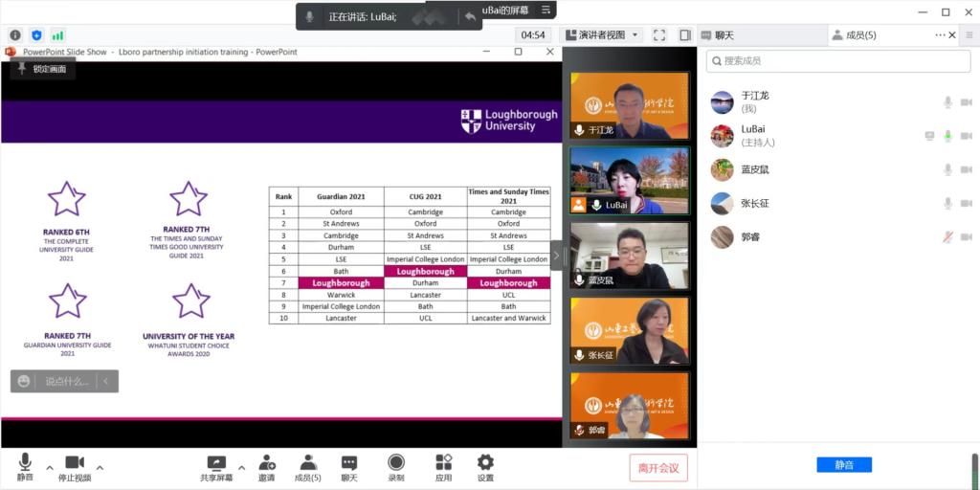Select 蓝皮鼠's video thumbnail
The width and height of the screenshot is (980, 490).
pyautogui.click(x=630, y=256)
